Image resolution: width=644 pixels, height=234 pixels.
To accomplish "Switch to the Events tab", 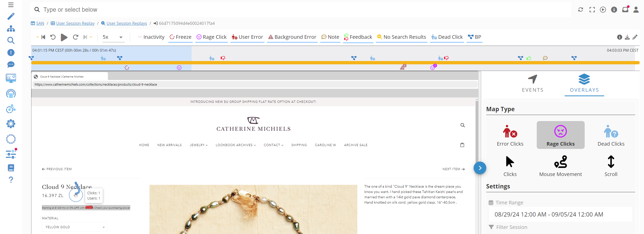I will tap(532, 84).
